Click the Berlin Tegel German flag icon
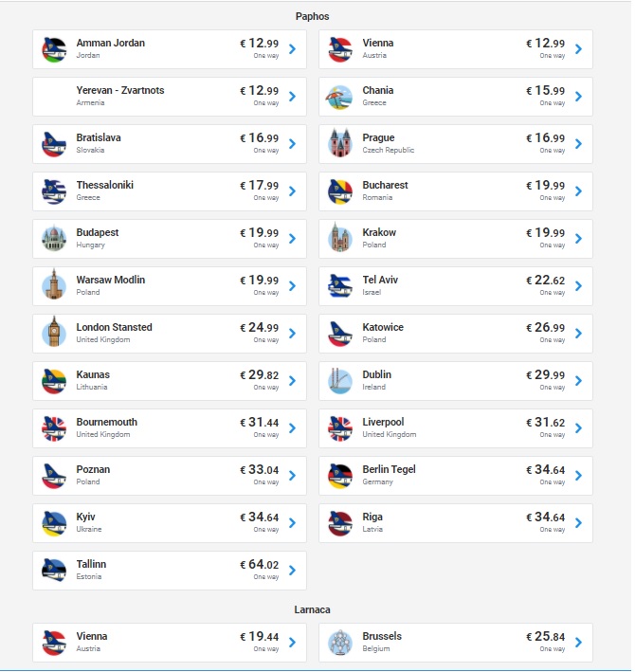635x672 pixels. pos(340,476)
